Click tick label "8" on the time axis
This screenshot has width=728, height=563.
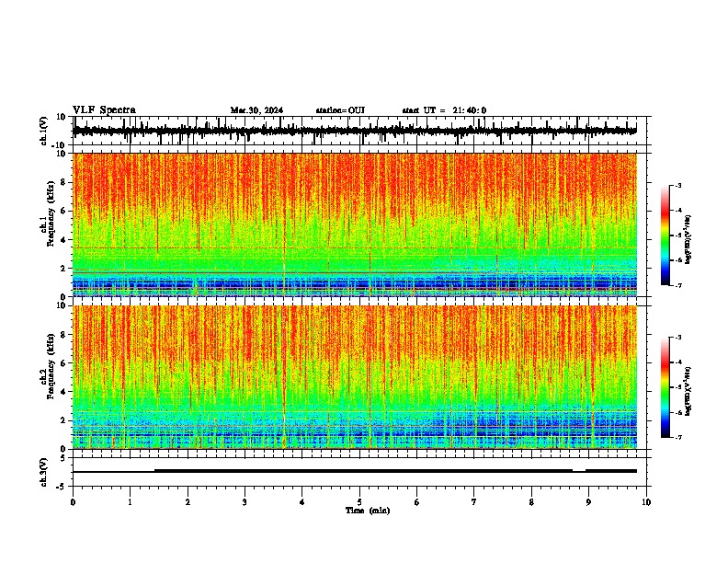(x=531, y=502)
